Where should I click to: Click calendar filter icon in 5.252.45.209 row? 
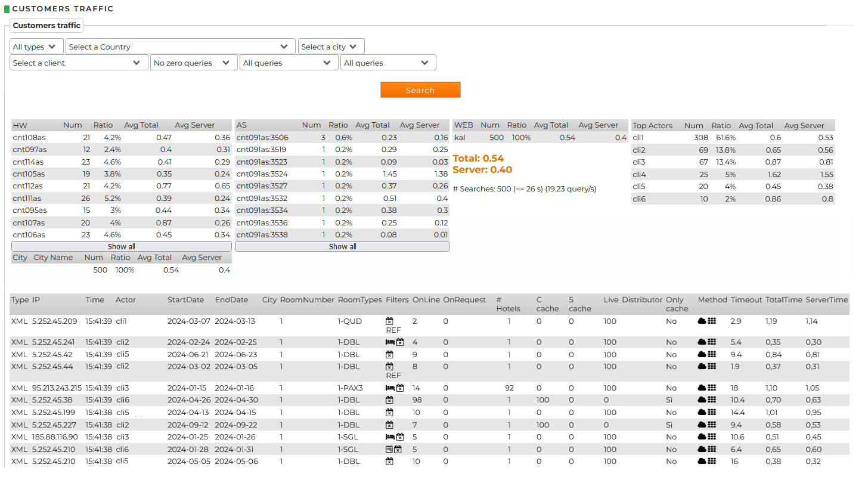(x=389, y=321)
